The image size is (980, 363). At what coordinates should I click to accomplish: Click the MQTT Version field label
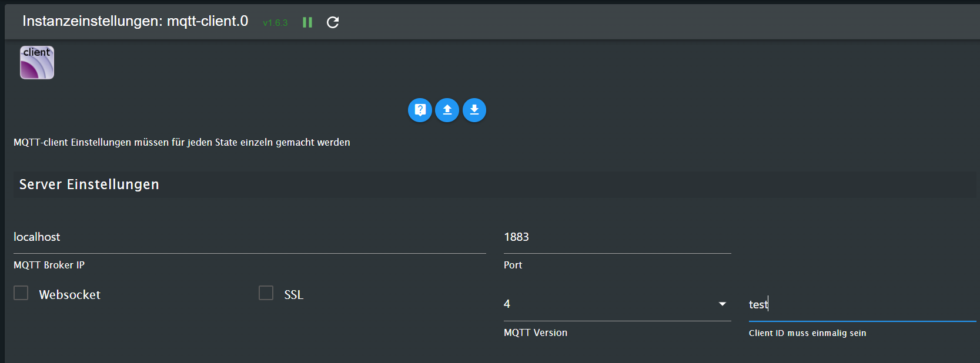(536, 332)
